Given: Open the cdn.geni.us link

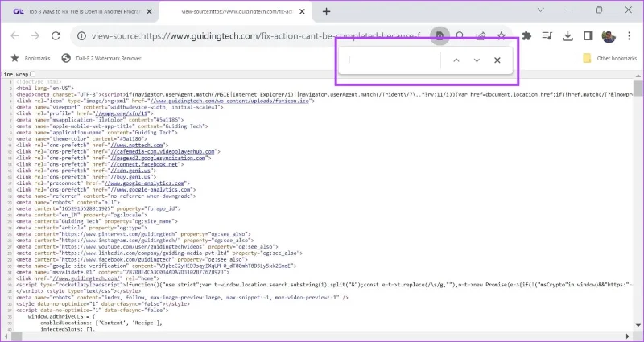Looking at the screenshot, I should pyautogui.click(x=131, y=171).
